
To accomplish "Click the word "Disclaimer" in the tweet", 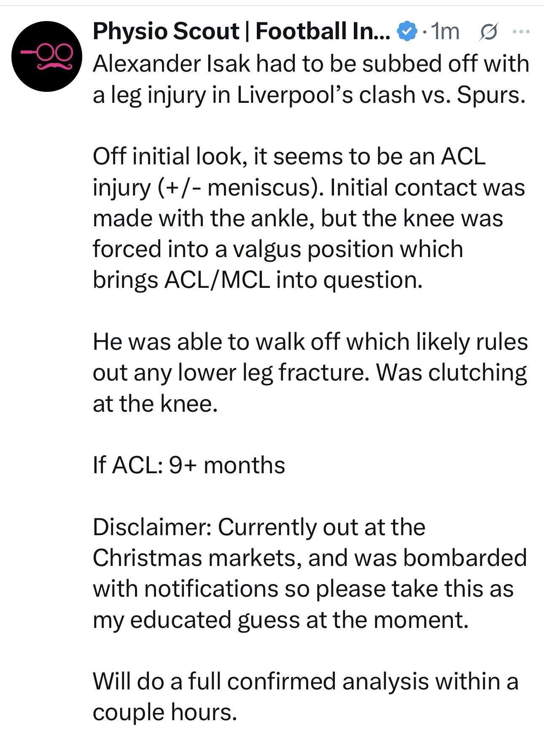I will [151, 527].
